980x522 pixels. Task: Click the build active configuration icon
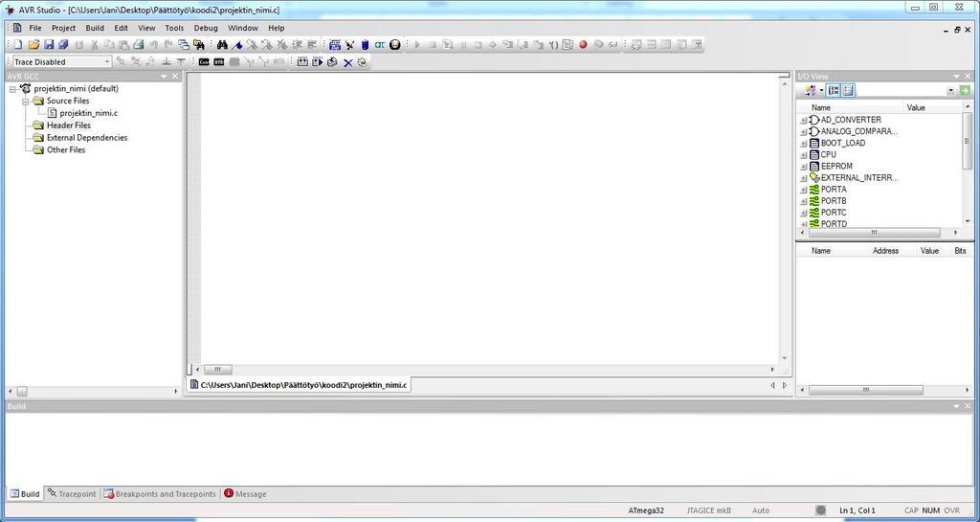coord(302,62)
